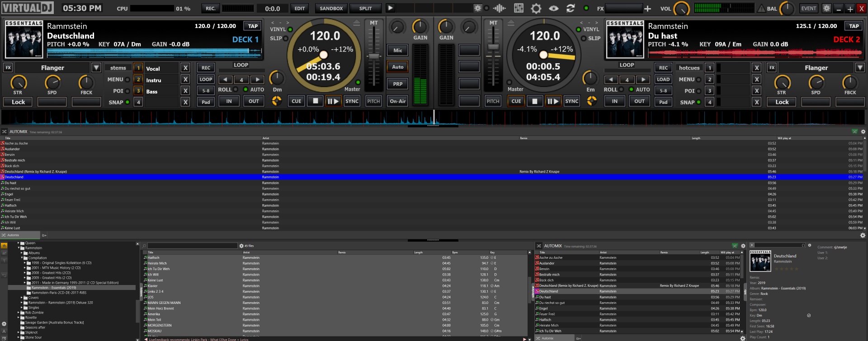
Task: Click Deck 1 key lock crosshair icon
Action: click(x=277, y=101)
